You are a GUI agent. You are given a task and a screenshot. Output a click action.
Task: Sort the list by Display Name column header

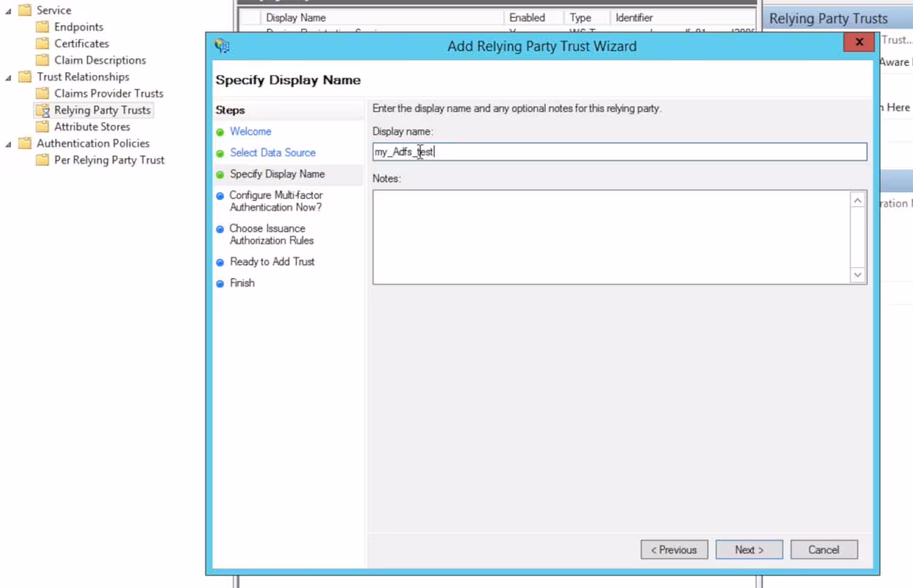pyautogui.click(x=296, y=18)
